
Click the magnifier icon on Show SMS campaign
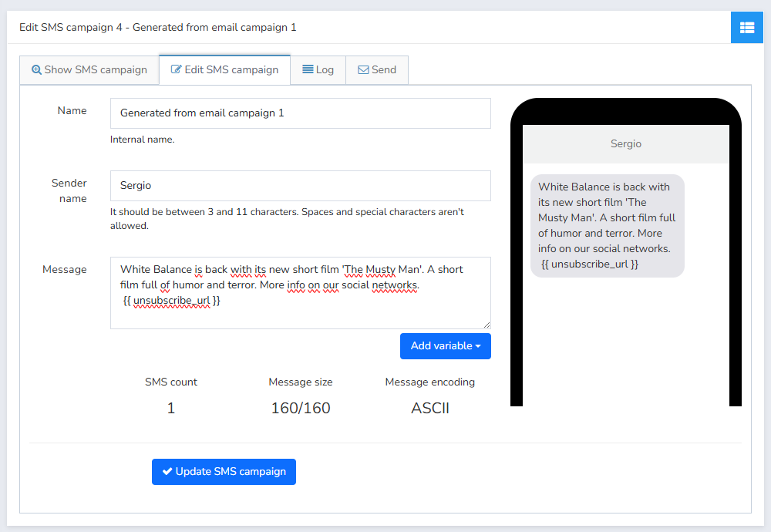point(36,70)
